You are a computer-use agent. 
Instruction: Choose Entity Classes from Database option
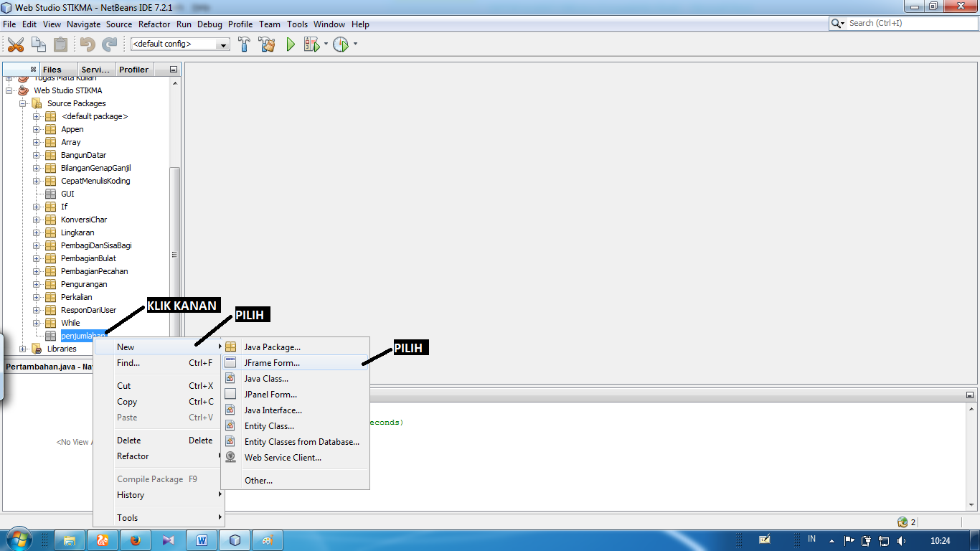301,441
